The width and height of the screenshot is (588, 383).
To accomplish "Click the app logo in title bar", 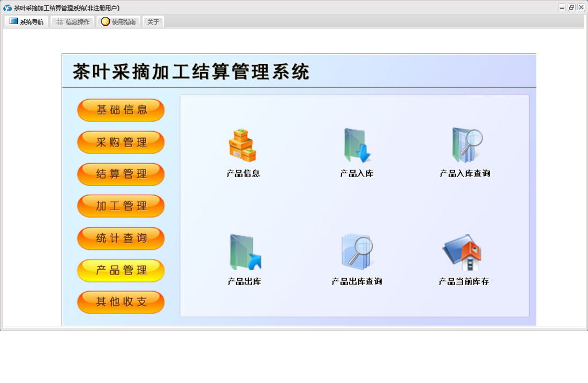I will [x=7, y=8].
